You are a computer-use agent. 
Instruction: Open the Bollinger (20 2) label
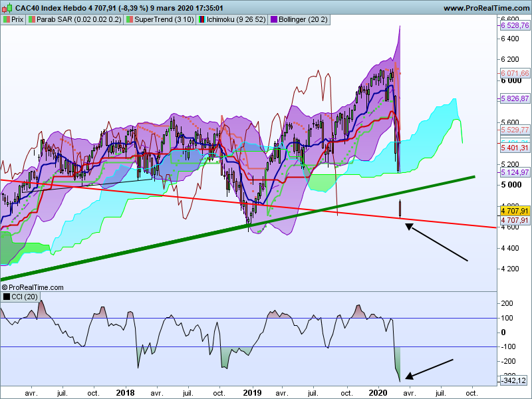303,20
